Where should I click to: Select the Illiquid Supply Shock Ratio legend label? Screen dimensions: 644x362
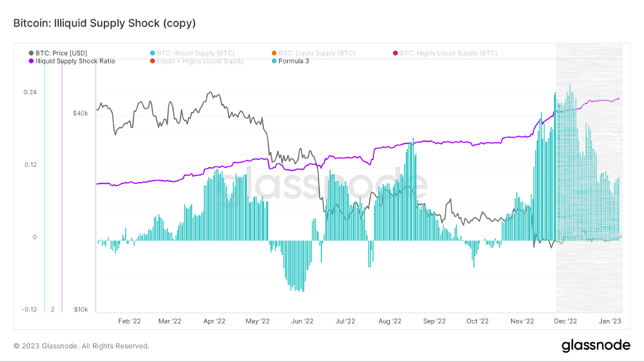75,61
